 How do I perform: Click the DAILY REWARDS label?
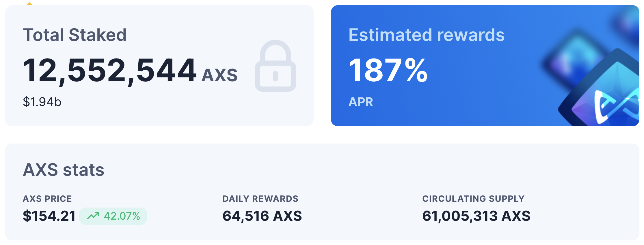pos(260,199)
